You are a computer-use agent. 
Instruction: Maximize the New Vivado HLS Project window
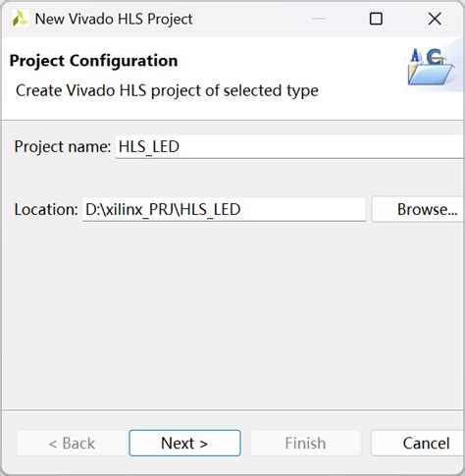click(x=376, y=19)
